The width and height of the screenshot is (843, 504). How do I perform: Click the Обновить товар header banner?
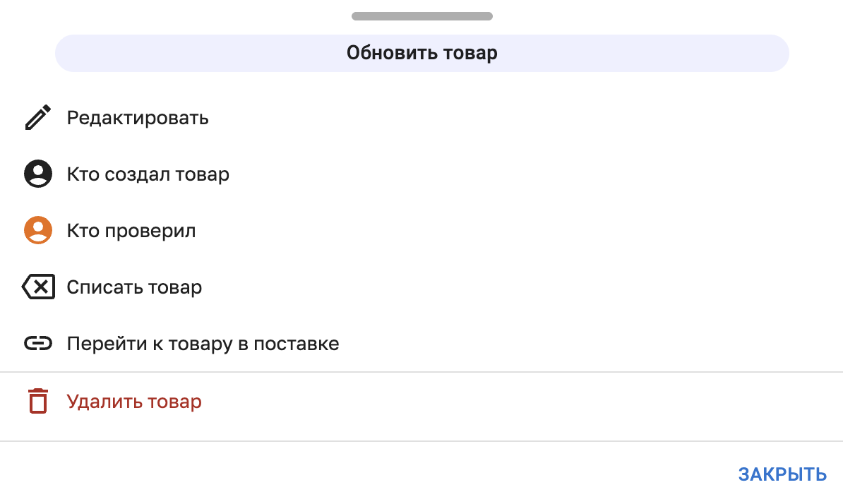pos(421,52)
